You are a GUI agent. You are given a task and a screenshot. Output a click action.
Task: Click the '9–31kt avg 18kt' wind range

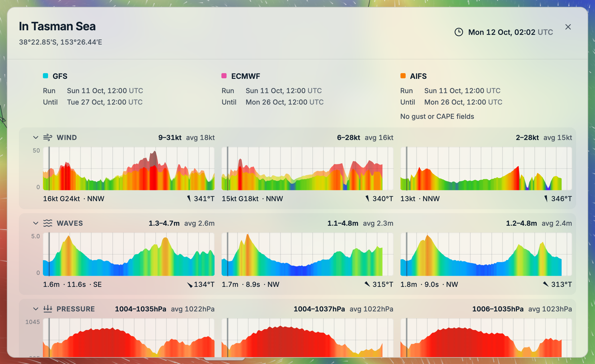point(187,137)
